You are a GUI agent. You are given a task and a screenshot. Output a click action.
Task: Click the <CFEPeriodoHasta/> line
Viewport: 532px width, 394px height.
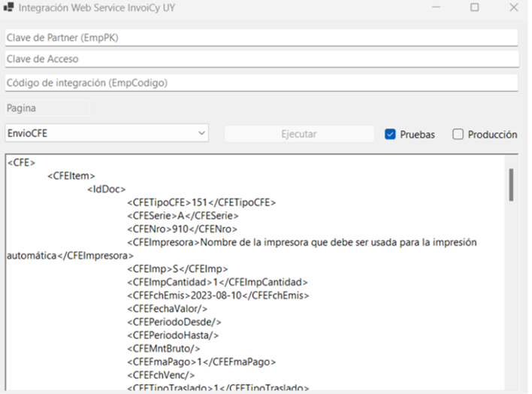coord(173,335)
